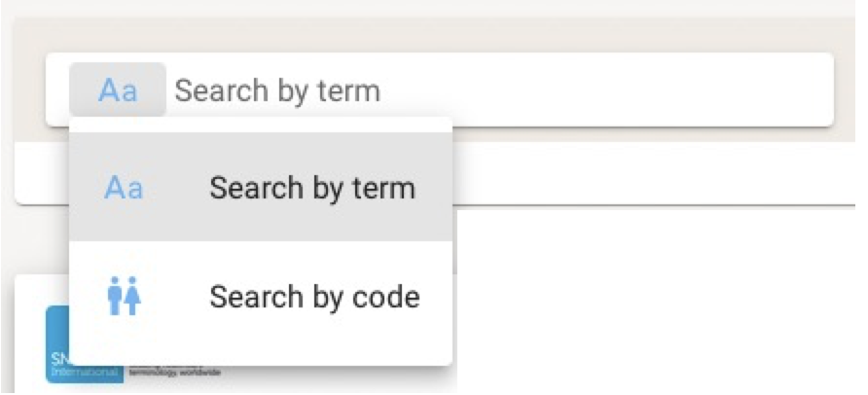Click inside the Search by term field
This screenshot has width=868, height=395.
487,90
